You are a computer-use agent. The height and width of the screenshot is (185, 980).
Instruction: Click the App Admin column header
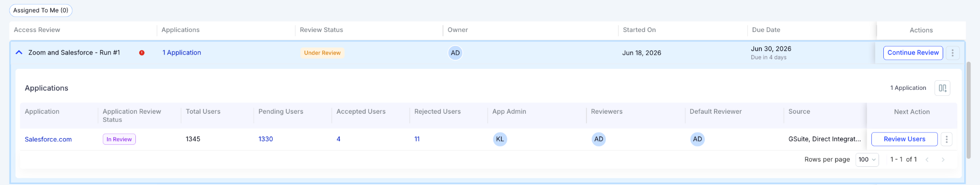(509, 111)
